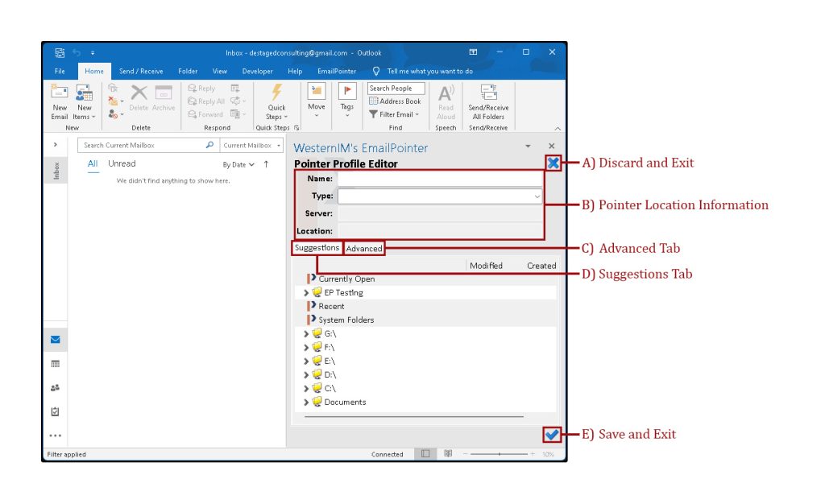The image size is (825, 504).
Task: Open the Type combo box dropdown
Action: click(537, 196)
